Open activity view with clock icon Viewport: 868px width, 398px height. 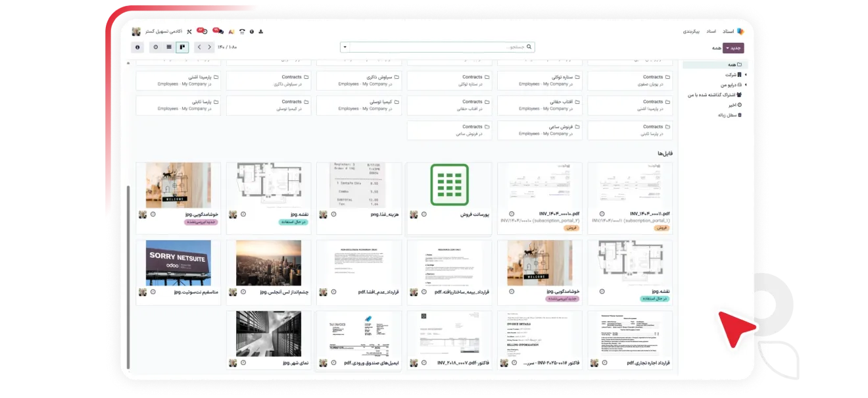coord(156,47)
